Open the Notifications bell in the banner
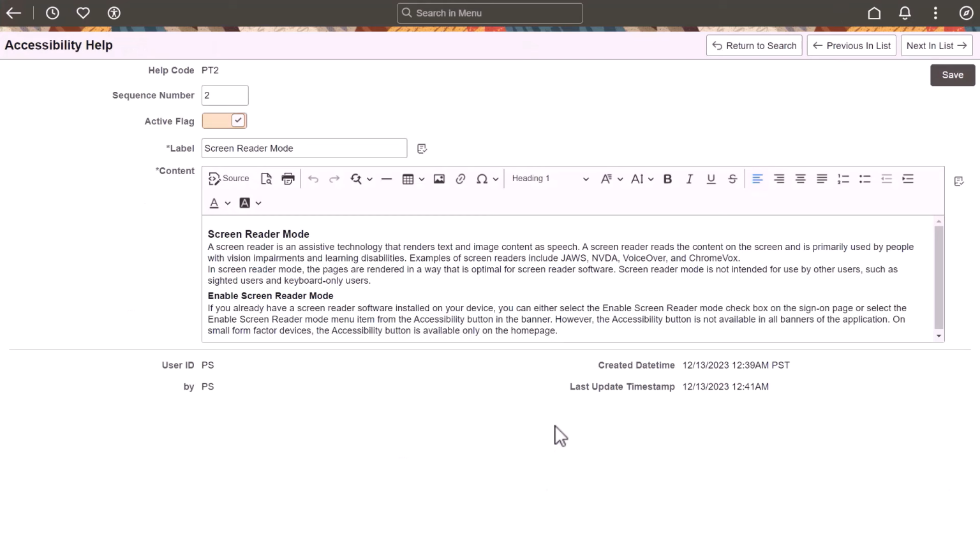980x551 pixels. click(x=905, y=13)
